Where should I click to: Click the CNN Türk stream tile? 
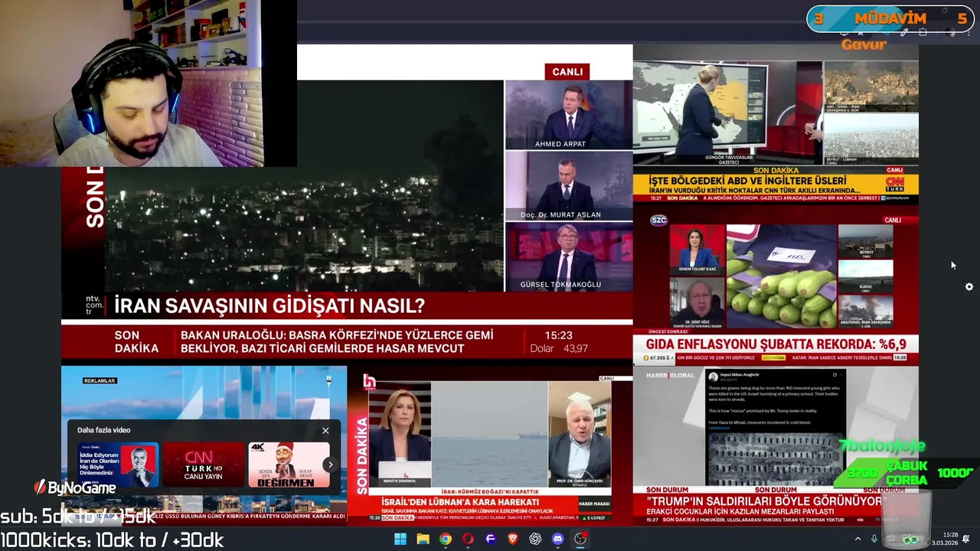pyautogui.click(x=776, y=124)
